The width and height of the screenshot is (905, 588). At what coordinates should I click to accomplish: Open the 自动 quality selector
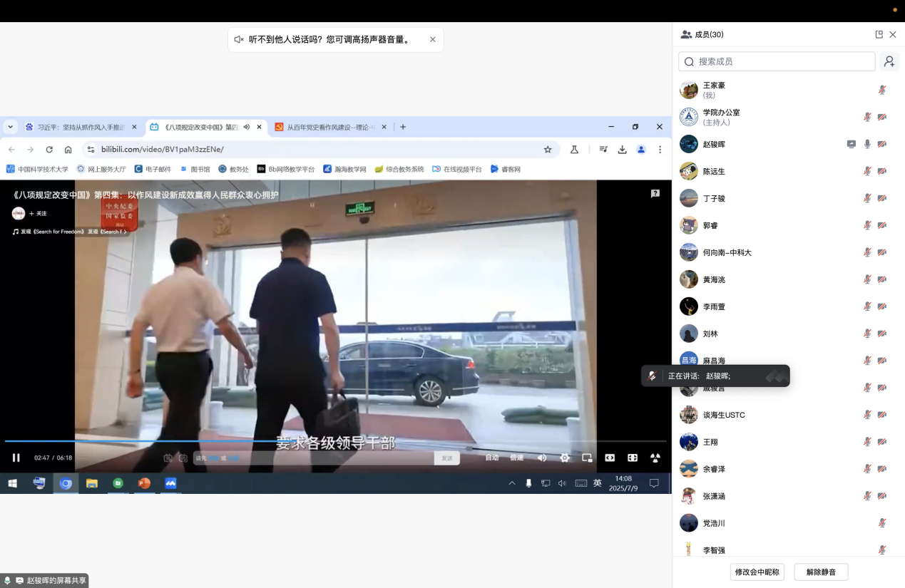point(492,458)
